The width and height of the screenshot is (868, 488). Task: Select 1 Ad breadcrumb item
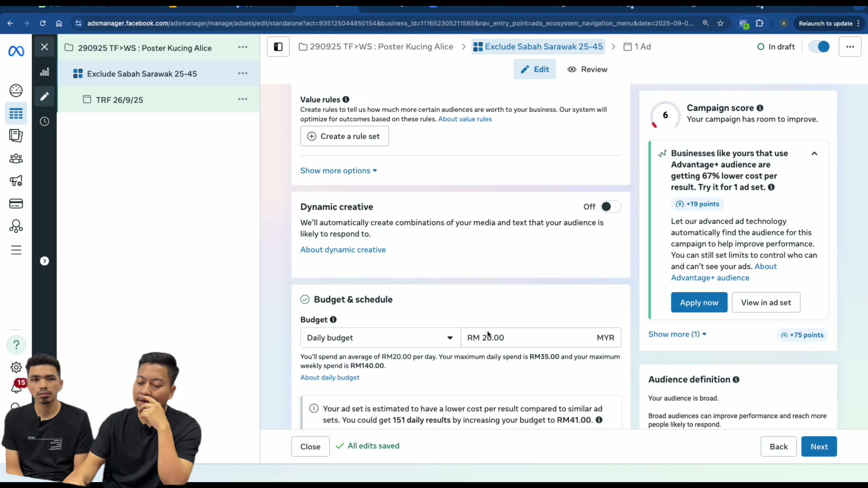[x=637, y=47]
